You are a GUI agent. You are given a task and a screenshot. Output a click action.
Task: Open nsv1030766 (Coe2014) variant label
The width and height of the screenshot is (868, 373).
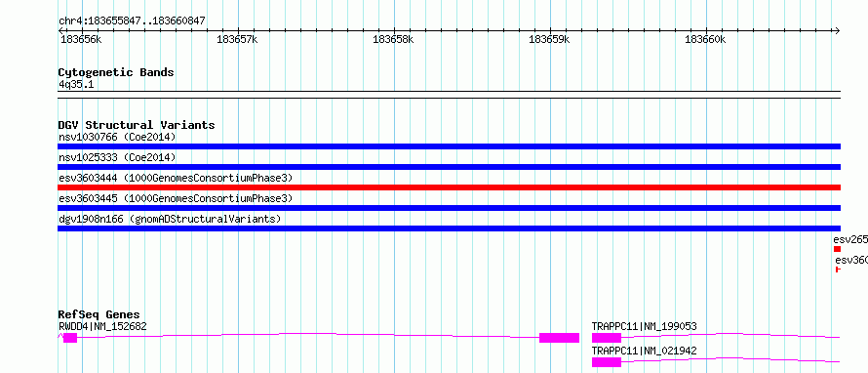(117, 137)
